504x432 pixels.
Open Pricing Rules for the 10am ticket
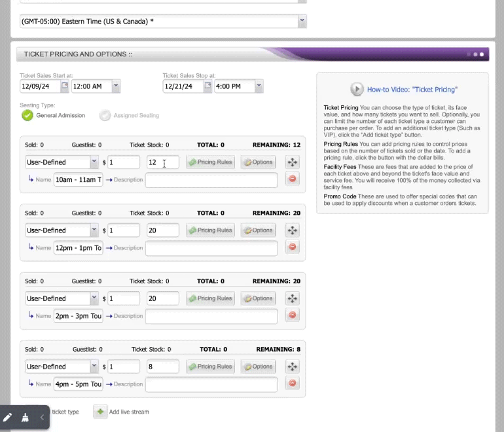tap(211, 162)
